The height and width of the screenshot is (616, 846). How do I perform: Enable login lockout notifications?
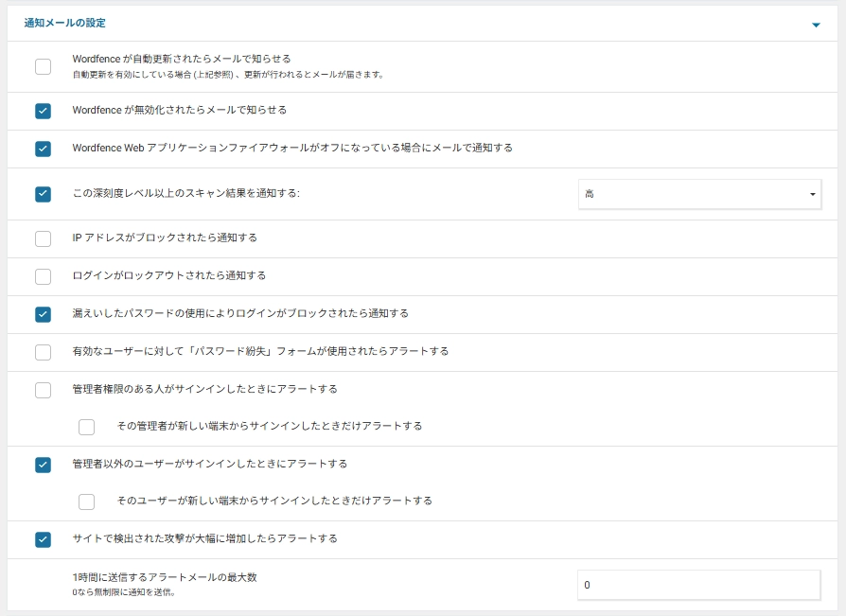[43, 276]
